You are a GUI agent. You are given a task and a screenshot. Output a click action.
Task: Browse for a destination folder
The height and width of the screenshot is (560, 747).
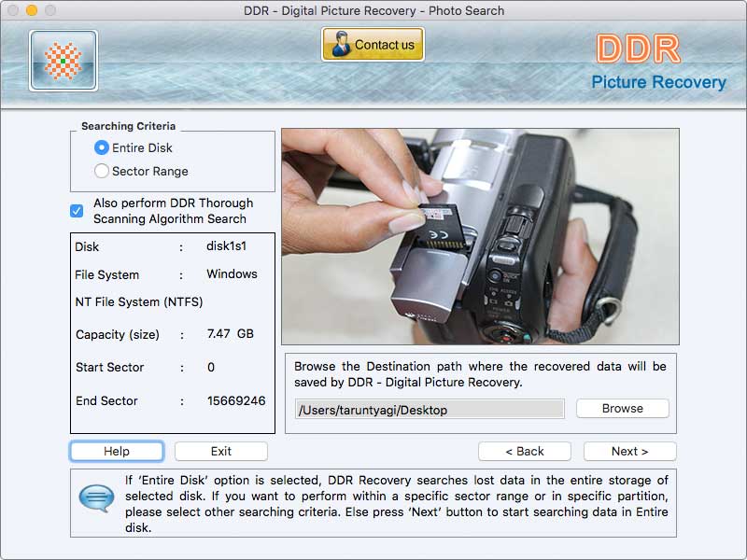click(x=622, y=408)
